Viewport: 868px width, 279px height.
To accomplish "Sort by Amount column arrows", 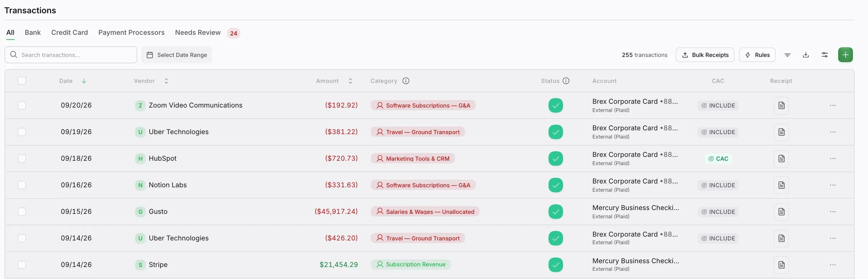I will (x=350, y=81).
